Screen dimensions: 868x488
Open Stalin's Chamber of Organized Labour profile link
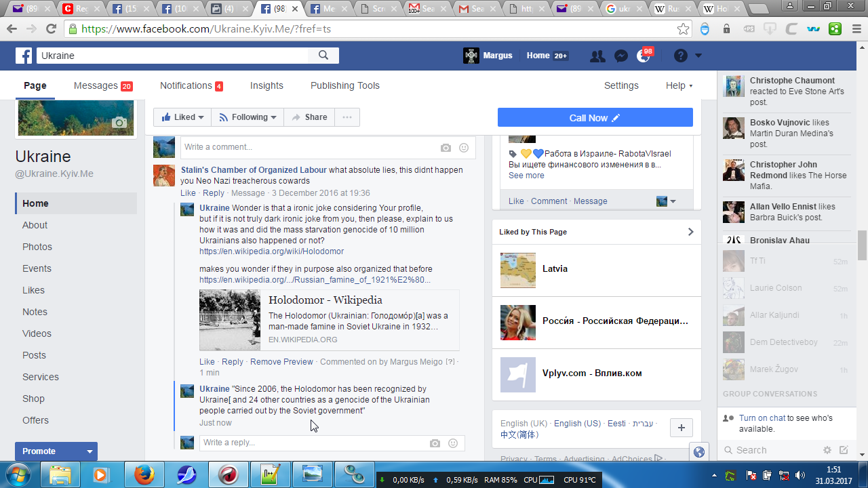pos(254,170)
